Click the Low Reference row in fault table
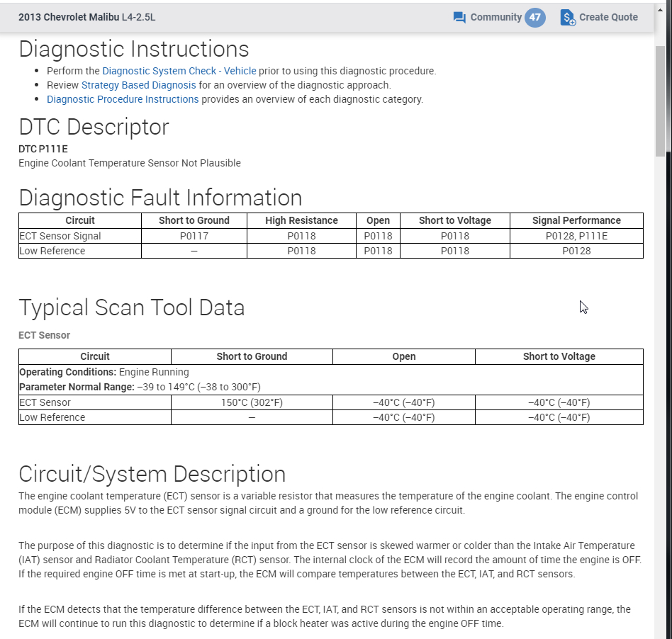672x639 pixels. pos(331,251)
